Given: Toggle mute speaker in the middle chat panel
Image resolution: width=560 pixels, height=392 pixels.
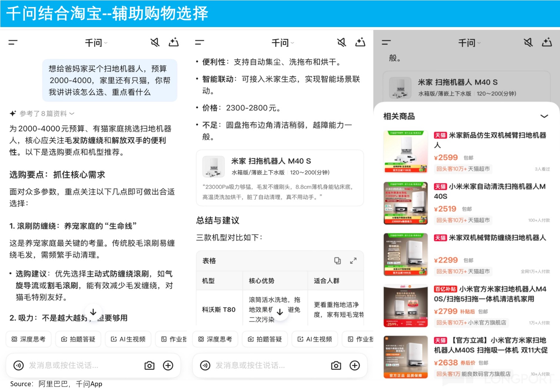Looking at the screenshot, I should (x=342, y=43).
